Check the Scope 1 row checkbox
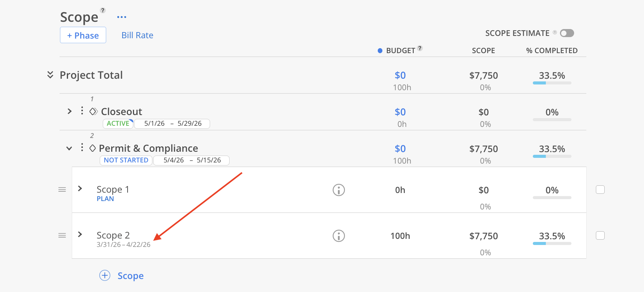The width and height of the screenshot is (644, 292). click(600, 190)
